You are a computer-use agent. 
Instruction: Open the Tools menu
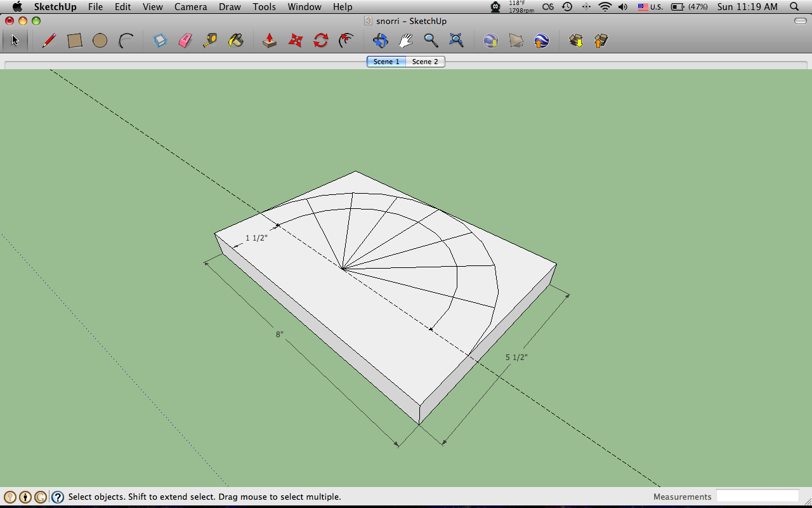(264, 7)
